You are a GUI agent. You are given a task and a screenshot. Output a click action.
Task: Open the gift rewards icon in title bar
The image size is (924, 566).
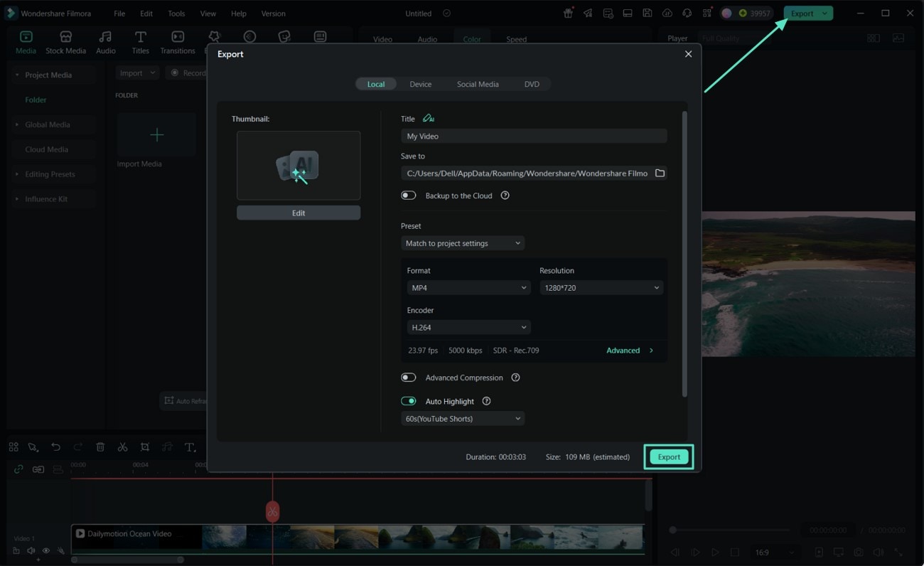[568, 14]
